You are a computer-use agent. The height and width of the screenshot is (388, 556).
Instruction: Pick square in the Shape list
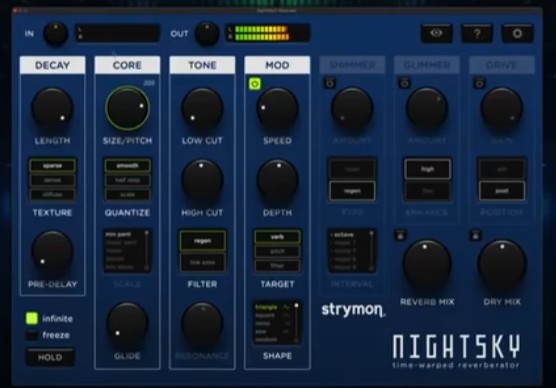pos(265,315)
